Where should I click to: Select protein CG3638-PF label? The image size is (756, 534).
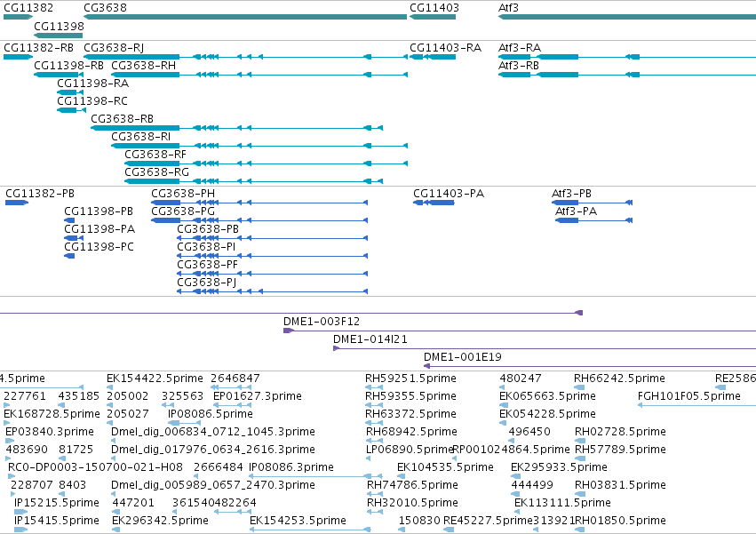pos(207,265)
